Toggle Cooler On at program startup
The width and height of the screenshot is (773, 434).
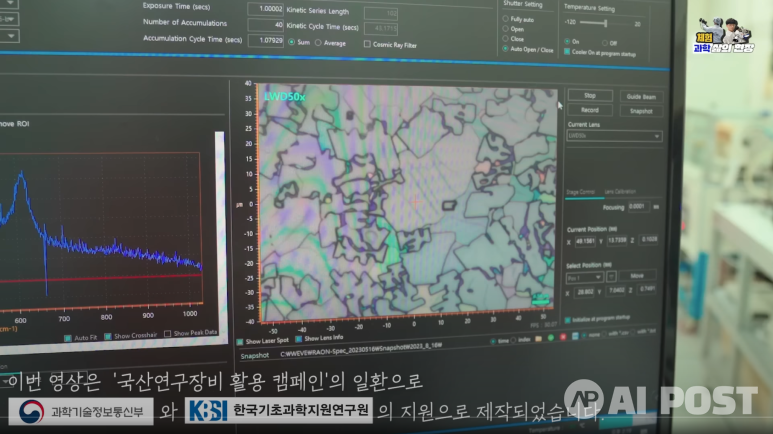pyautogui.click(x=567, y=52)
